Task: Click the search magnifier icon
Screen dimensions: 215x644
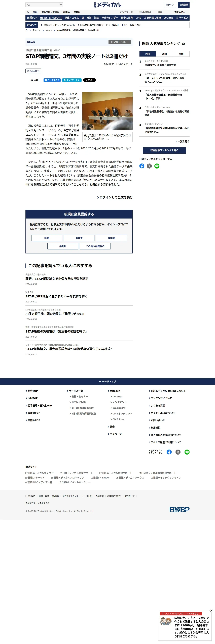Action: point(28,5)
